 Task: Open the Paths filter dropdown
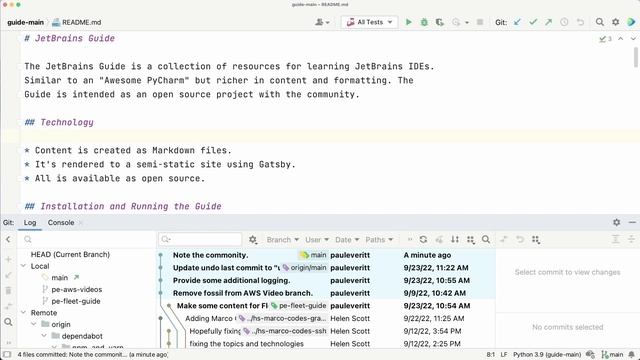coord(379,240)
